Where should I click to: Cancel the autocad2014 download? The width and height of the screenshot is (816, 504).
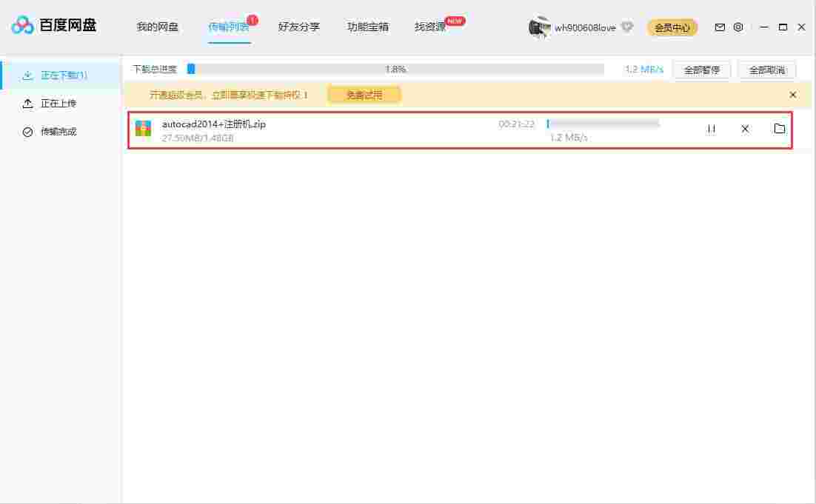(745, 129)
